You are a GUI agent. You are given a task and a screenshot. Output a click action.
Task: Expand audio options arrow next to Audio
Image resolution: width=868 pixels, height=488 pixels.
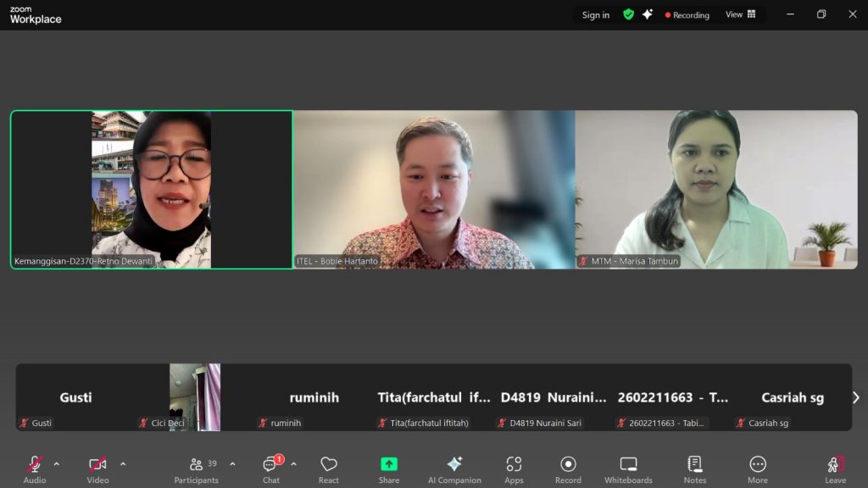pyautogui.click(x=57, y=463)
